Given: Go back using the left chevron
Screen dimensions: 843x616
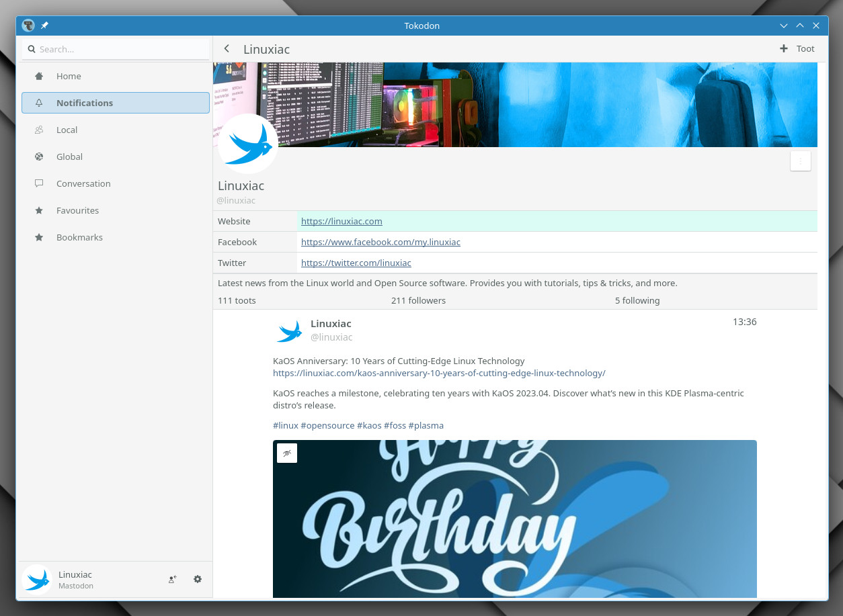Looking at the screenshot, I should tap(227, 48).
